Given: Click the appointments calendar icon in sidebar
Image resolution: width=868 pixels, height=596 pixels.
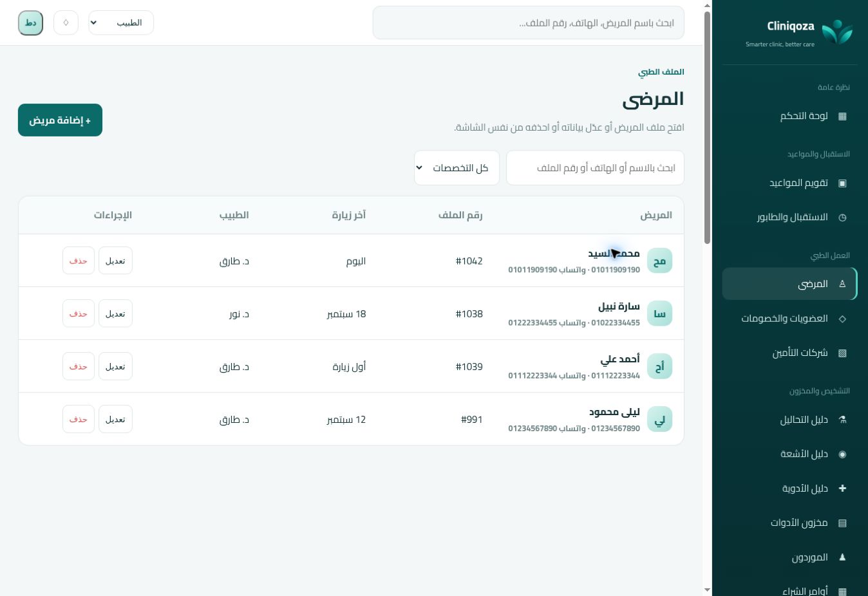Looking at the screenshot, I should pyautogui.click(x=842, y=183).
